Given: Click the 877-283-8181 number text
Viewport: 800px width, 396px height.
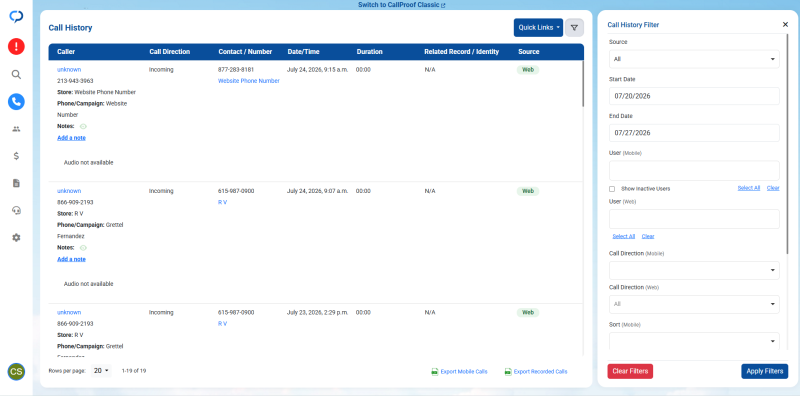Looking at the screenshot, I should point(236,69).
